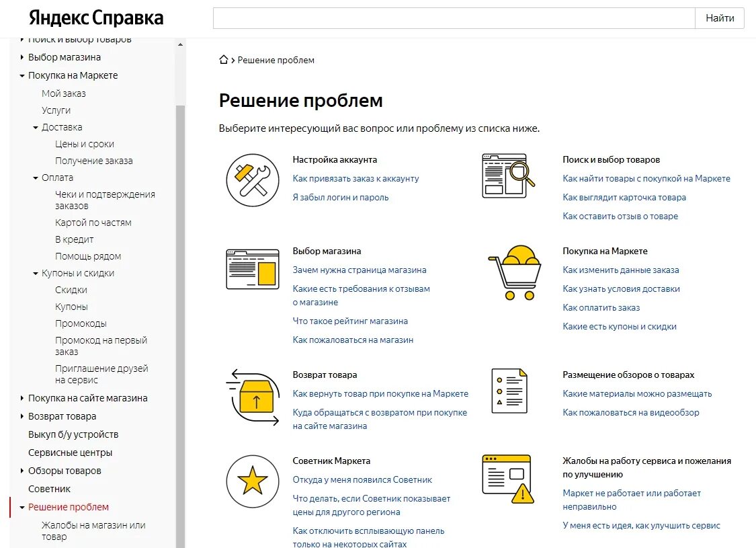This screenshot has width=756, height=548.
Task: Open Чеки и подтверждения заказов
Action: (x=105, y=200)
